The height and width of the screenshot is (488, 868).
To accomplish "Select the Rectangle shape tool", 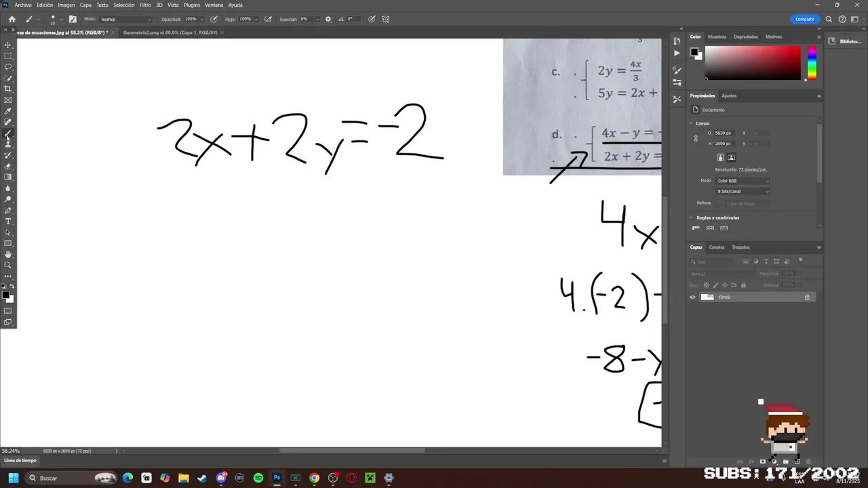I will 8,243.
